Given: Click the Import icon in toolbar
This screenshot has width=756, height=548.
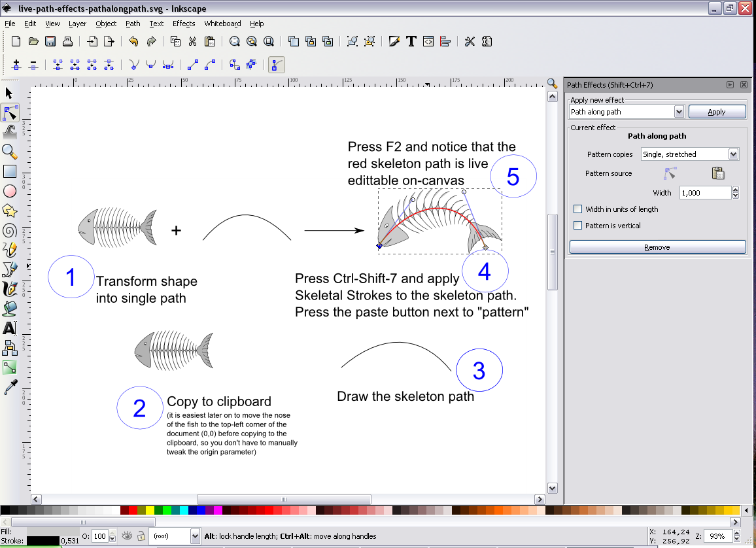Looking at the screenshot, I should (x=92, y=41).
